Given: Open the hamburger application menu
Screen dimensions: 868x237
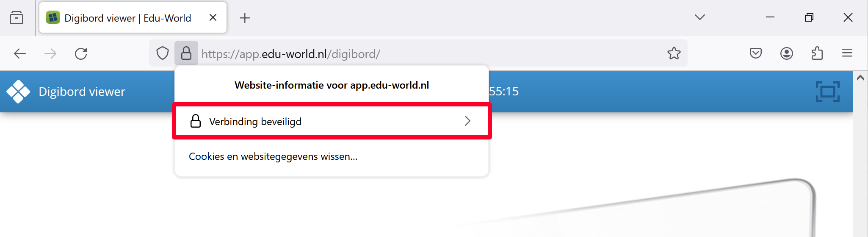Looking at the screenshot, I should pyautogui.click(x=847, y=53).
